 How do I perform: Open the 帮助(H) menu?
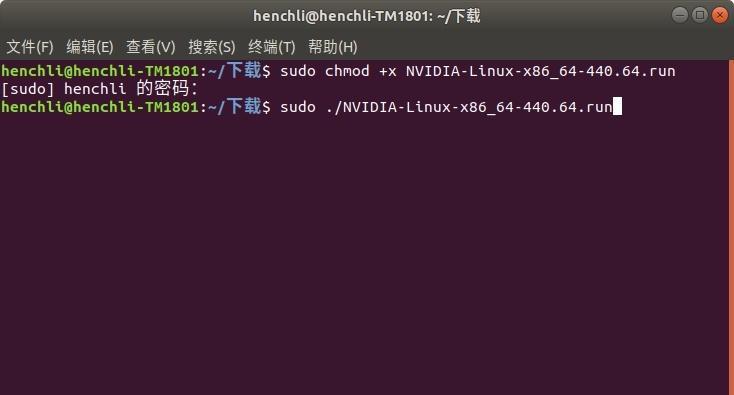click(x=332, y=47)
